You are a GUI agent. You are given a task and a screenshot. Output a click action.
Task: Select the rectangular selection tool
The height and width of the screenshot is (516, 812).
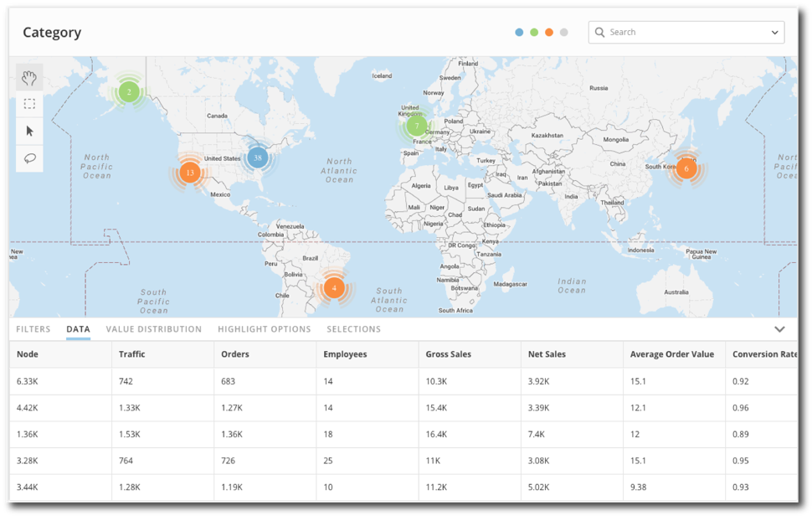click(29, 104)
